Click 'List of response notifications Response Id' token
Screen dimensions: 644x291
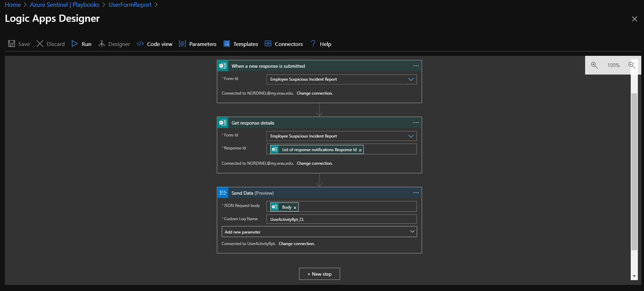click(x=317, y=149)
